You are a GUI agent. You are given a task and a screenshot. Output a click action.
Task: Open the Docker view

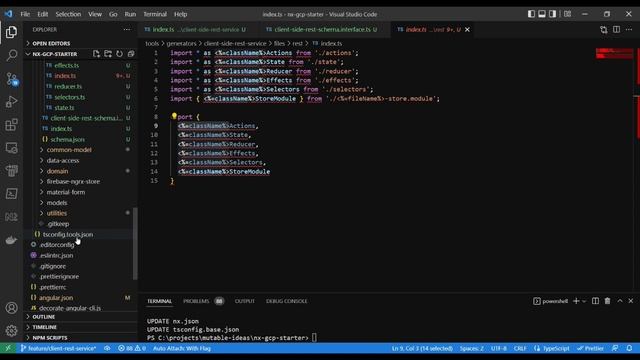point(11,240)
